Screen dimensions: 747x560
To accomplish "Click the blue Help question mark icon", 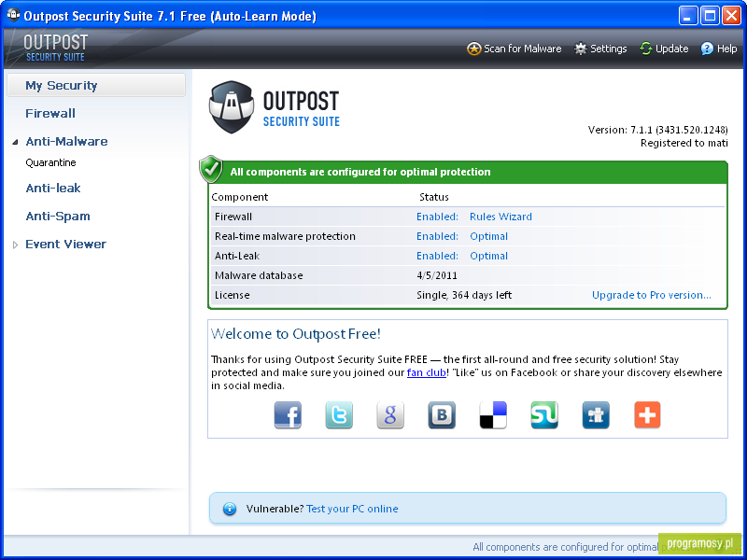I will coord(707,49).
